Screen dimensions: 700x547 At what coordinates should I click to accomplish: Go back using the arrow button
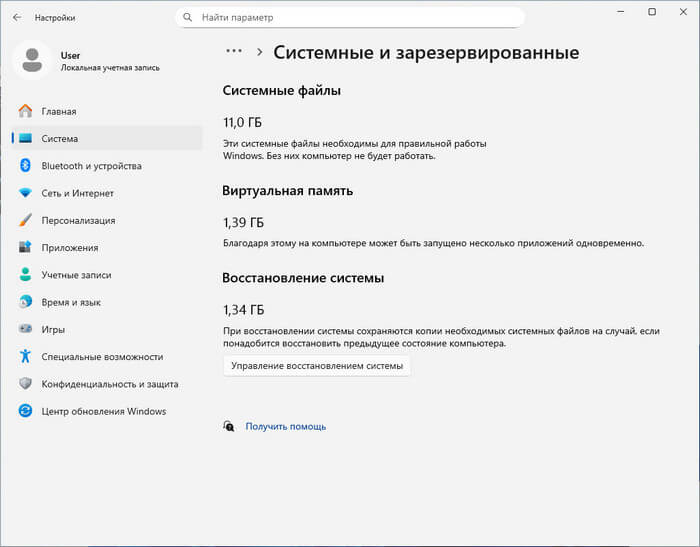[x=16, y=17]
